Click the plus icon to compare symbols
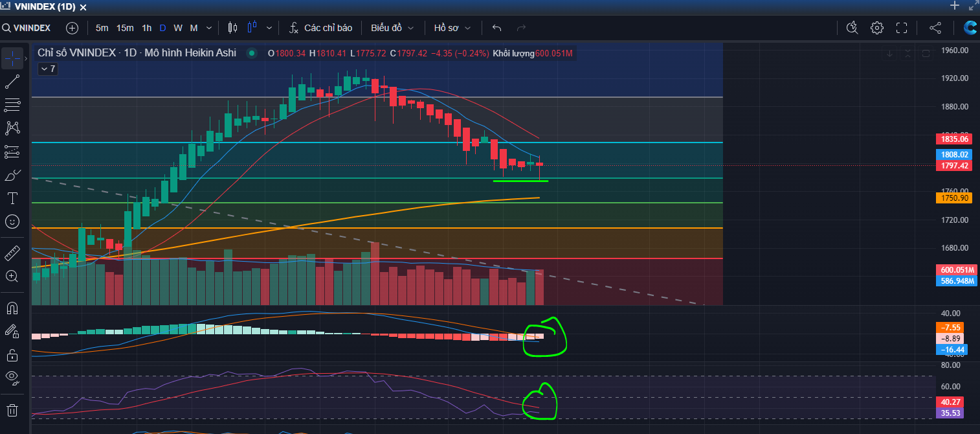 coord(72,28)
